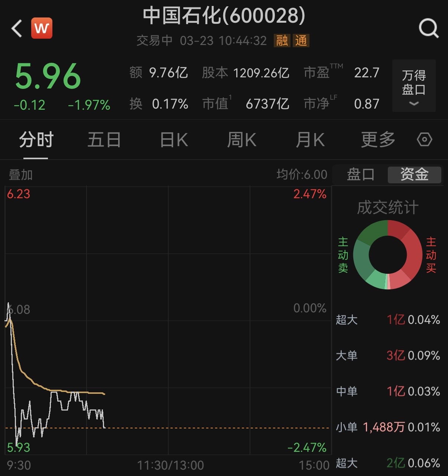This screenshot has width=448, height=476.
Task: Switch to 日K chart tab
Action: click(x=174, y=140)
